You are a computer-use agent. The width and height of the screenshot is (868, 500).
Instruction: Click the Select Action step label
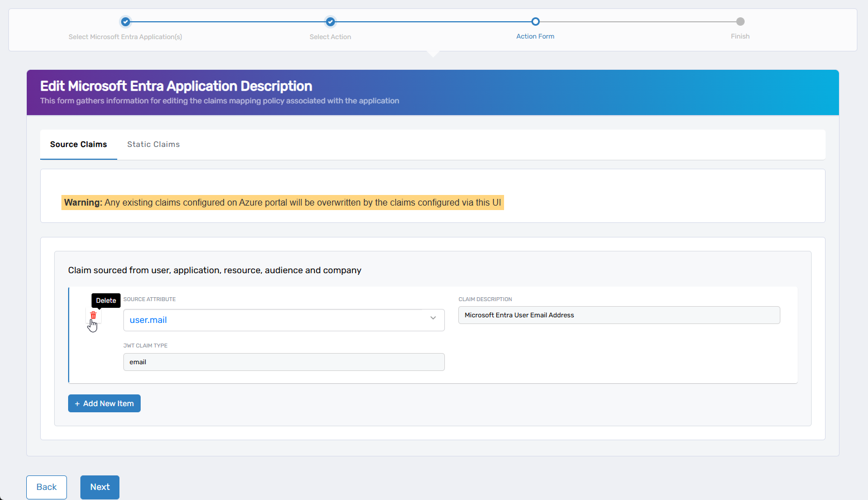click(x=330, y=37)
